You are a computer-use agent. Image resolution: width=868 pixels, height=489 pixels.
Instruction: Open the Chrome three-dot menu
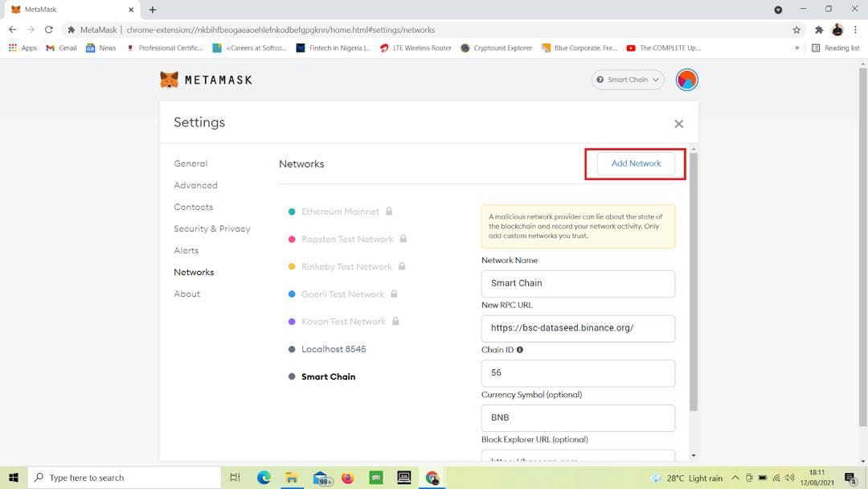(855, 30)
